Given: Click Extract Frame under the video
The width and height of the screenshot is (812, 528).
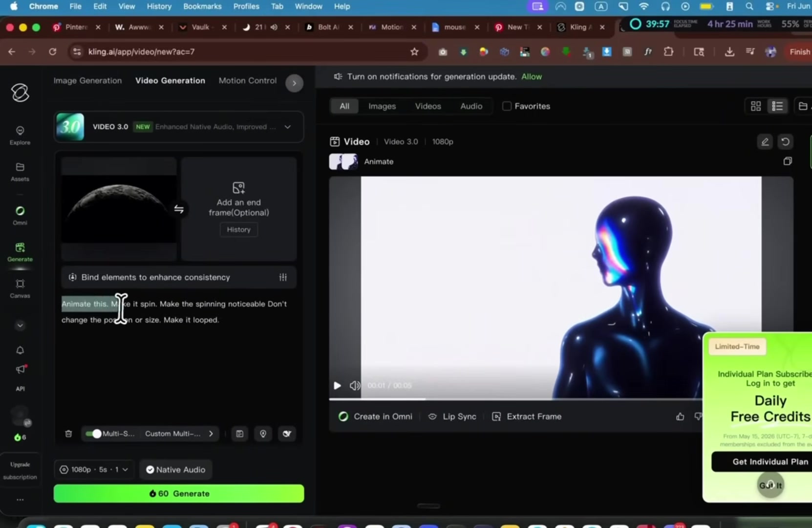Looking at the screenshot, I should point(527,417).
